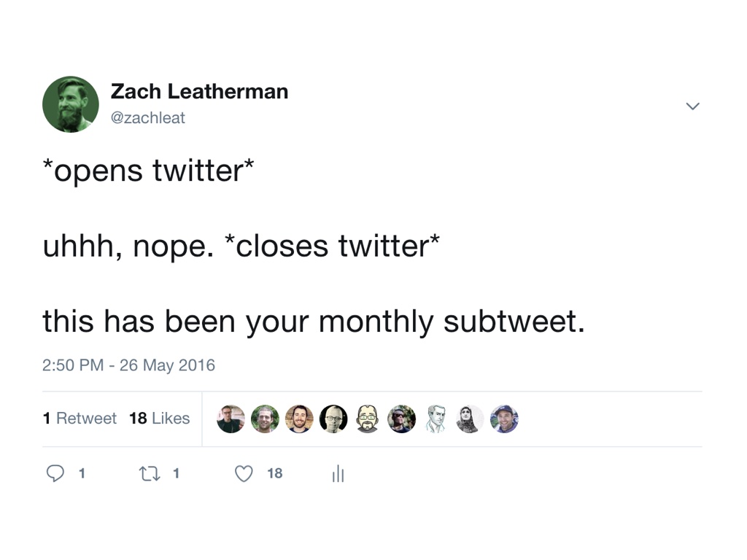Image resolution: width=747 pixels, height=560 pixels.
Task: Click the liker avatar wearing a blue cap
Action: click(504, 419)
